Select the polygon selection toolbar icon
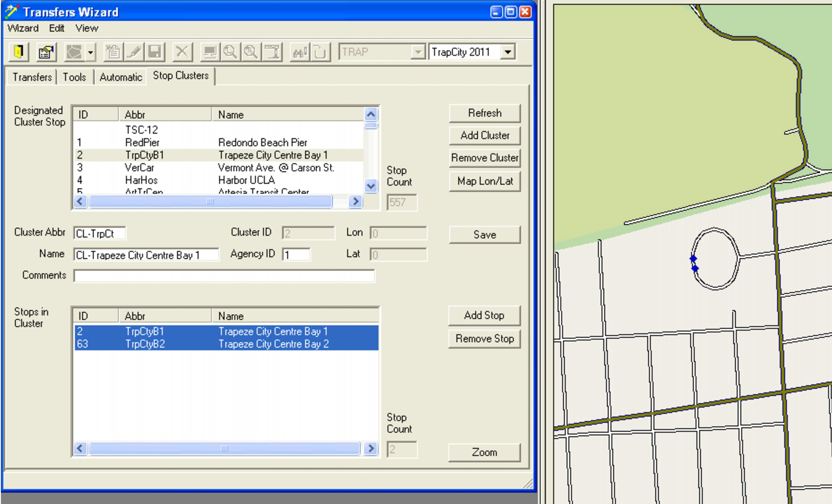 coord(75,52)
